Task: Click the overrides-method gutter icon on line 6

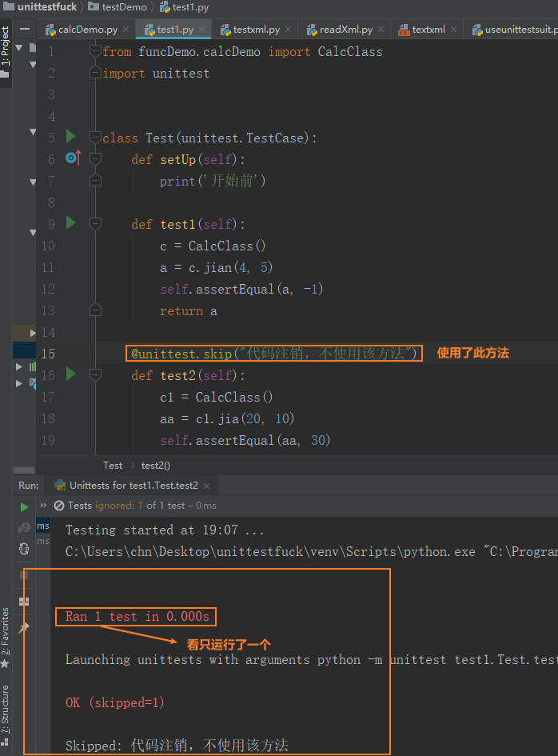Action: [74, 158]
